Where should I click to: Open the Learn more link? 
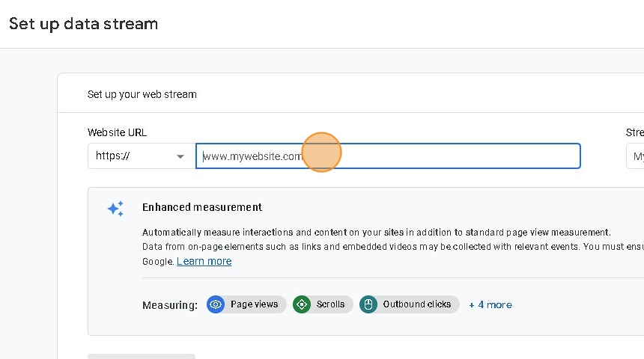pyautogui.click(x=204, y=261)
